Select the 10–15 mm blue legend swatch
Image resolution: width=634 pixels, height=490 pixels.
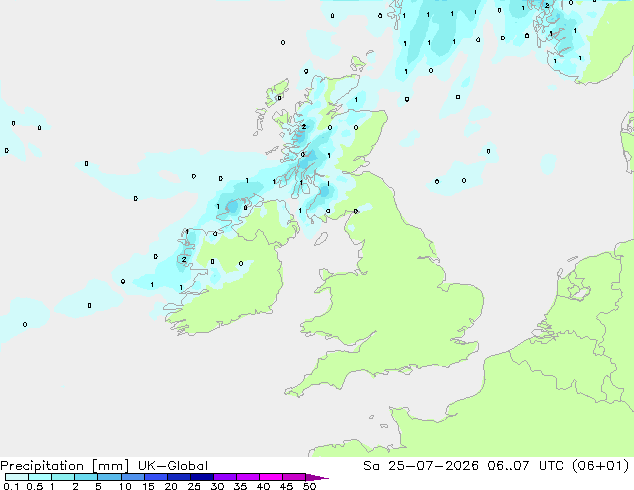[133, 477]
